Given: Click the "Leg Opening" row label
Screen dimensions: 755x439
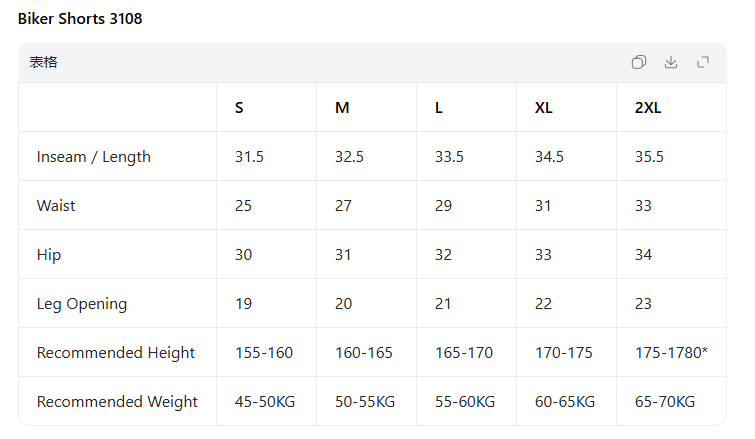Looking at the screenshot, I should click(x=82, y=304).
